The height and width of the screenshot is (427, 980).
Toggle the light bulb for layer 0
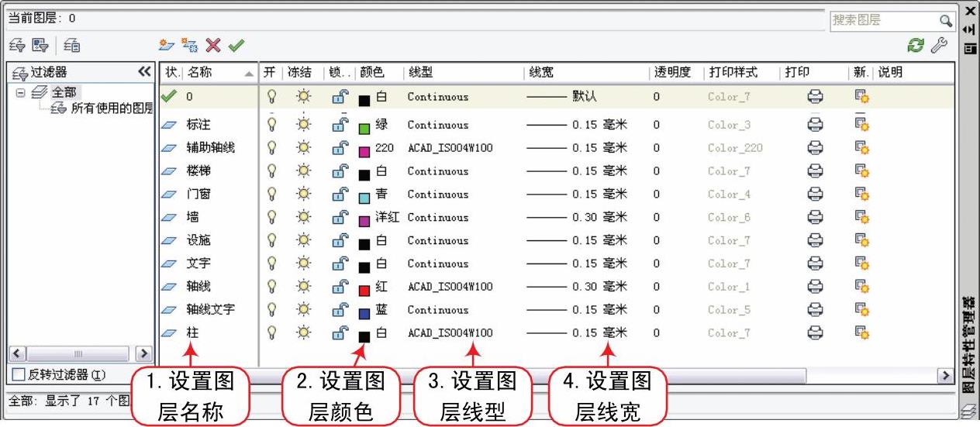271,97
